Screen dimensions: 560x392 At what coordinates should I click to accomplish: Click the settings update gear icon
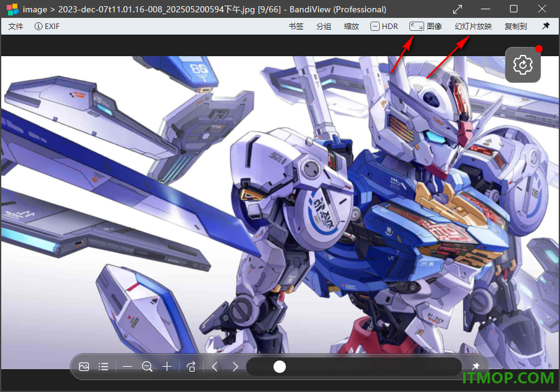click(523, 65)
